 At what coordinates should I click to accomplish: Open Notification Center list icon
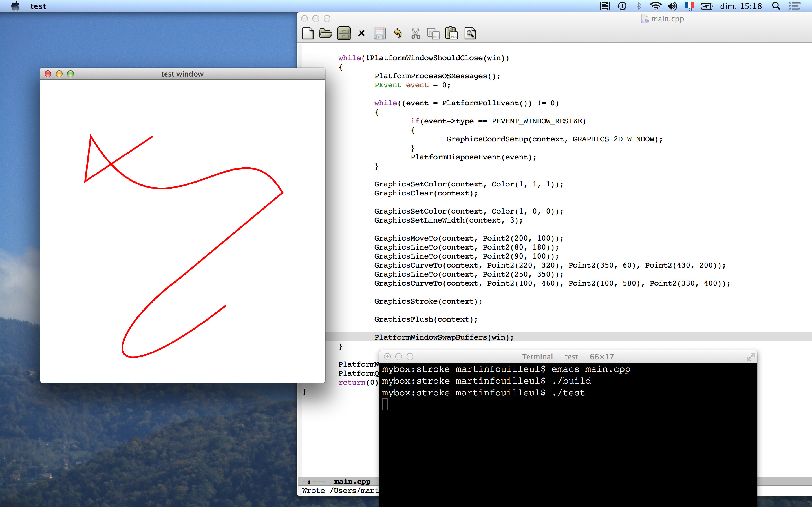[795, 6]
